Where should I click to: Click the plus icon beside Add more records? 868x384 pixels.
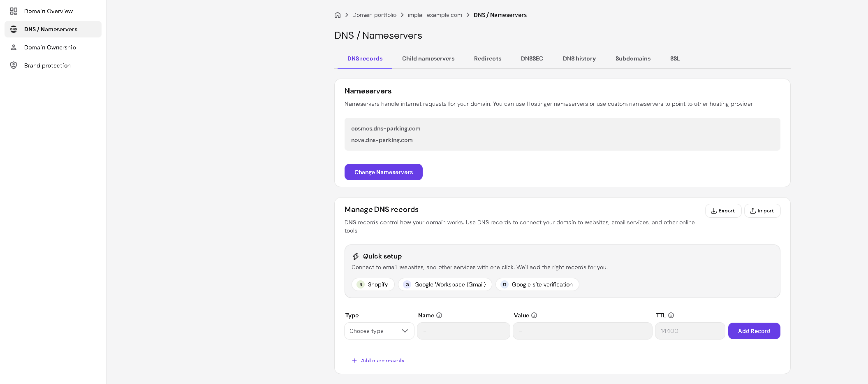point(354,361)
